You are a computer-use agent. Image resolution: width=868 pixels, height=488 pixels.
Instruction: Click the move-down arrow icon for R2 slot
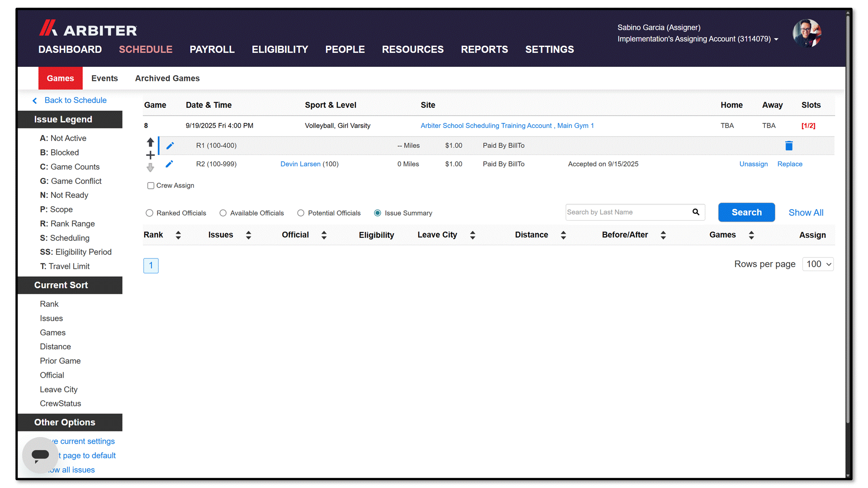tap(151, 168)
